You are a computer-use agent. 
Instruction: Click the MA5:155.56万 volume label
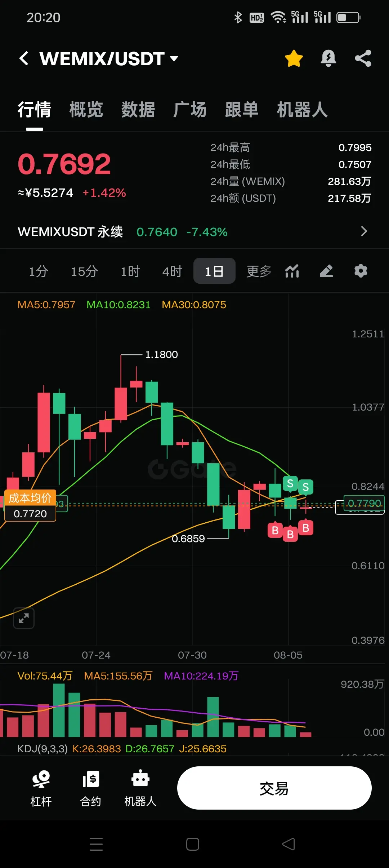118,676
